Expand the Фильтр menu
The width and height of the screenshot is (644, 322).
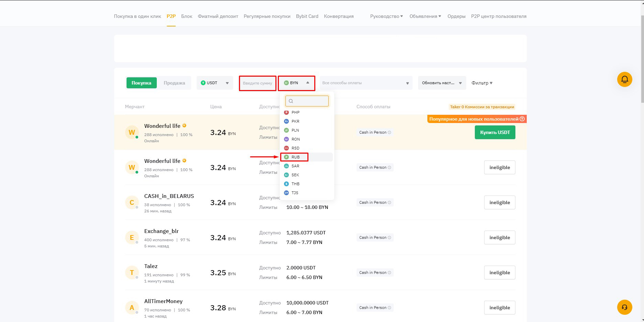pos(482,83)
